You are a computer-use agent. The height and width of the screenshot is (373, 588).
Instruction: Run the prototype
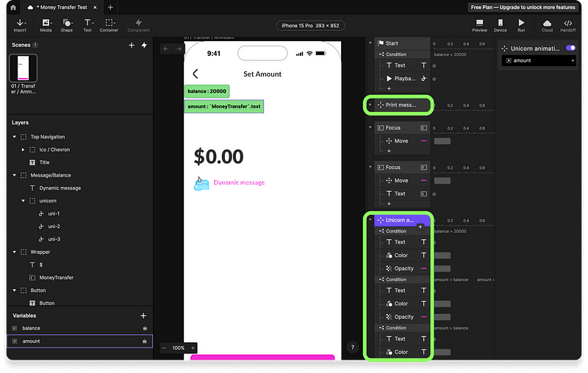pyautogui.click(x=521, y=25)
